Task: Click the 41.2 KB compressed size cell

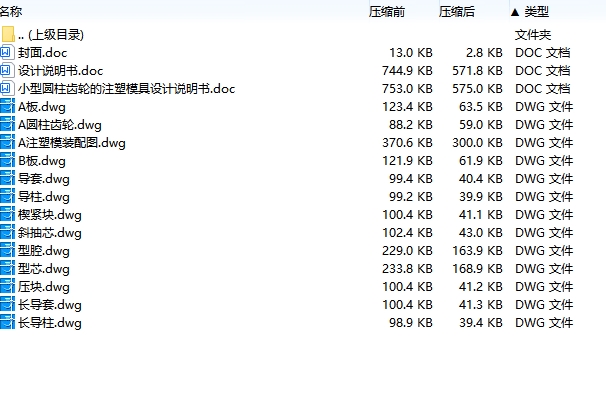Action: 481,287
